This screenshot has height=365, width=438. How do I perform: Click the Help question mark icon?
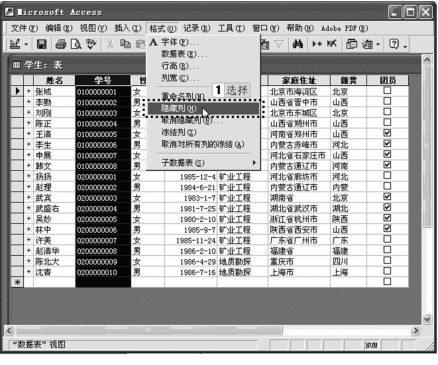(x=394, y=44)
